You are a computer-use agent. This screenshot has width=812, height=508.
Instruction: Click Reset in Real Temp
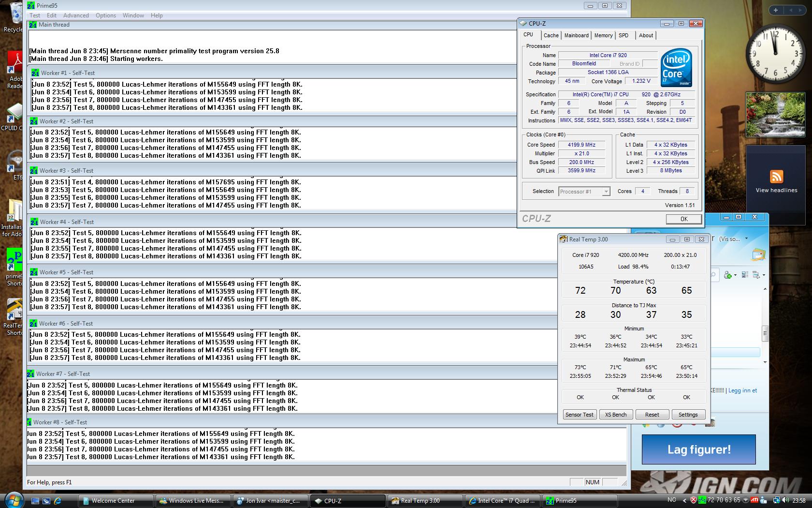(x=652, y=415)
